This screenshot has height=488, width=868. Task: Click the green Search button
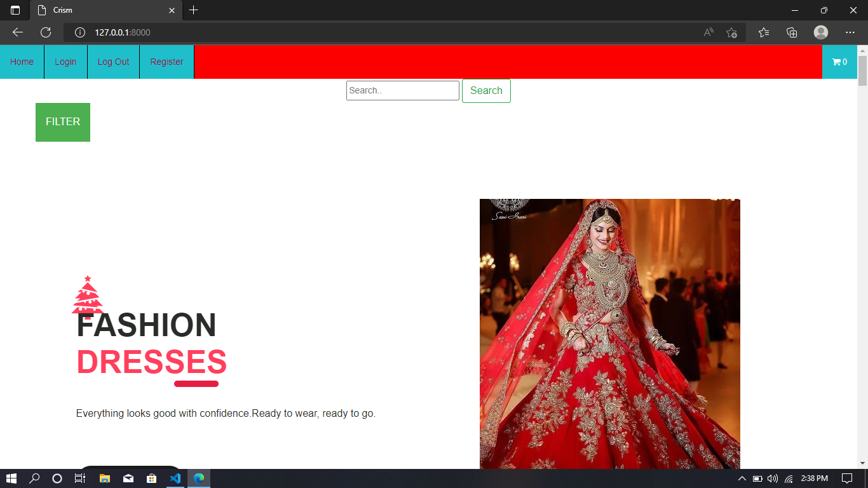[486, 91]
